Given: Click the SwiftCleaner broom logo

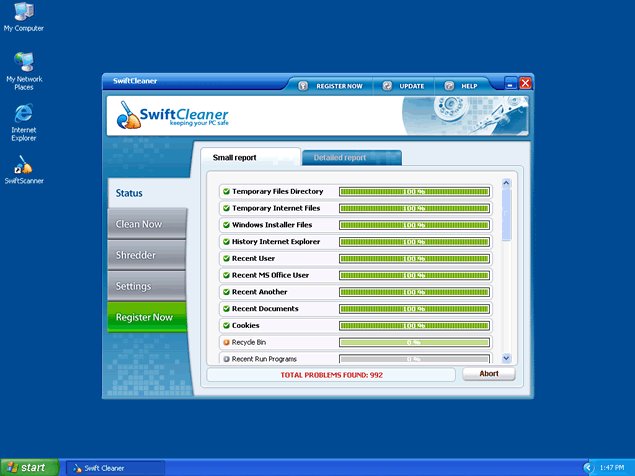Looking at the screenshot, I should pos(127,118).
